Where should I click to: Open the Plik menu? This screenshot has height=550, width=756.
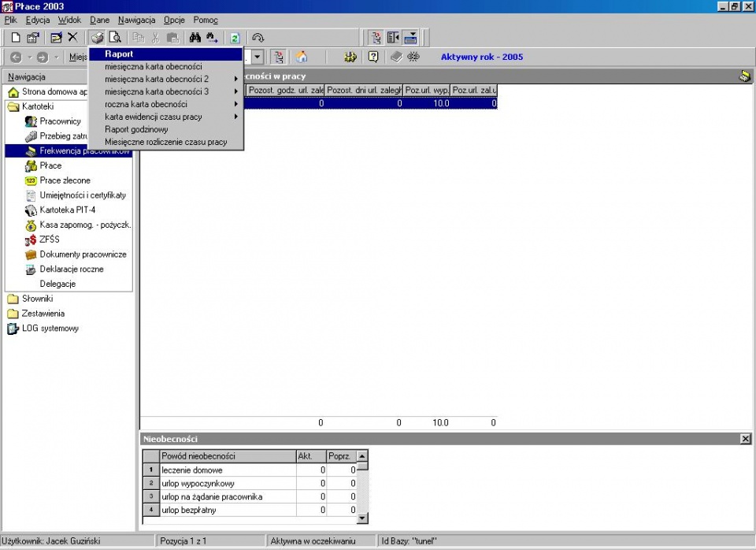(10, 20)
